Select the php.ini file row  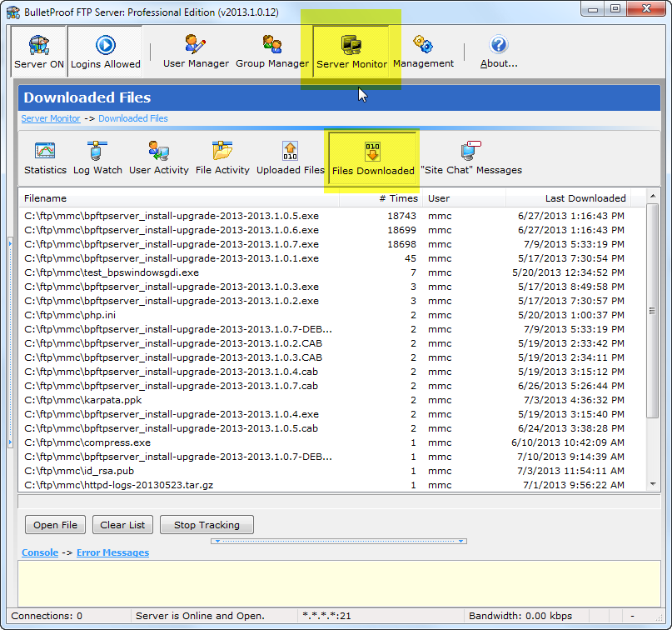tap(332, 315)
